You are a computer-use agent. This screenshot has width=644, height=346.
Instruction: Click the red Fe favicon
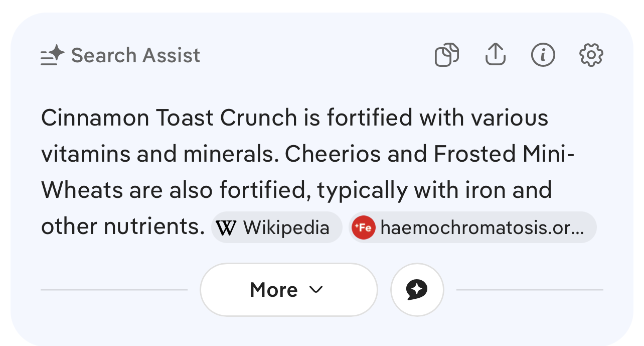click(x=363, y=228)
